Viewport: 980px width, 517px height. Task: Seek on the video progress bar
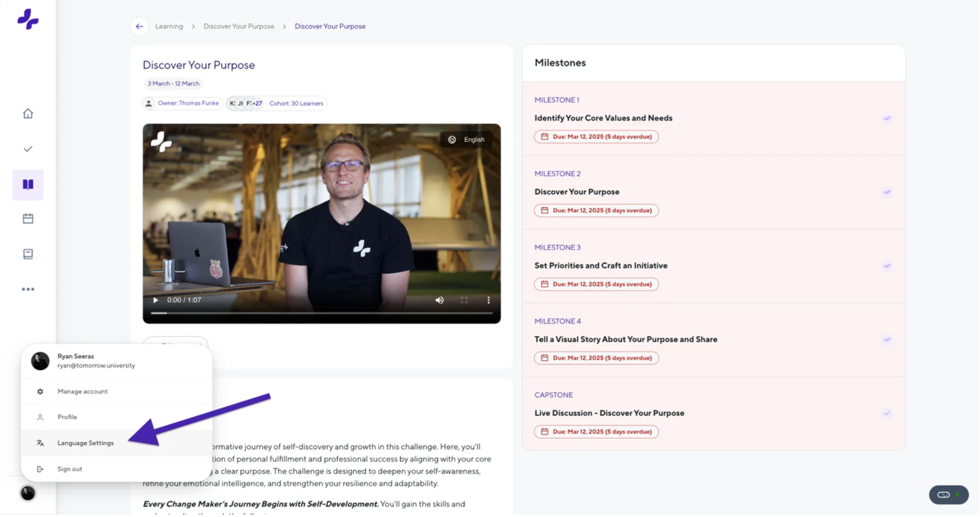pos(322,313)
